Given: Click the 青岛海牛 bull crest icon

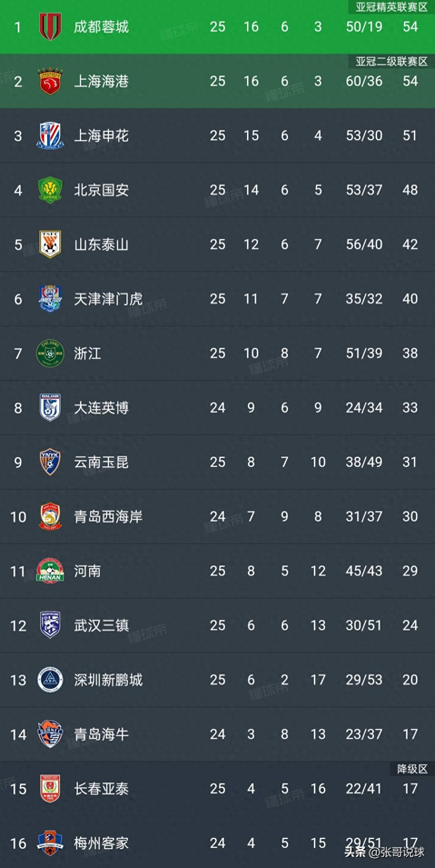Looking at the screenshot, I should coord(50,734).
